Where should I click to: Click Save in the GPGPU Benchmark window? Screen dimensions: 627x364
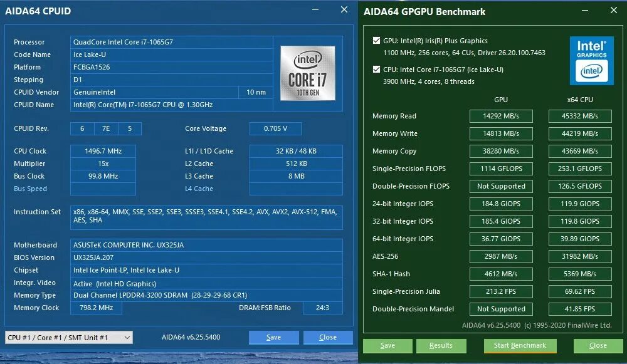pos(387,346)
